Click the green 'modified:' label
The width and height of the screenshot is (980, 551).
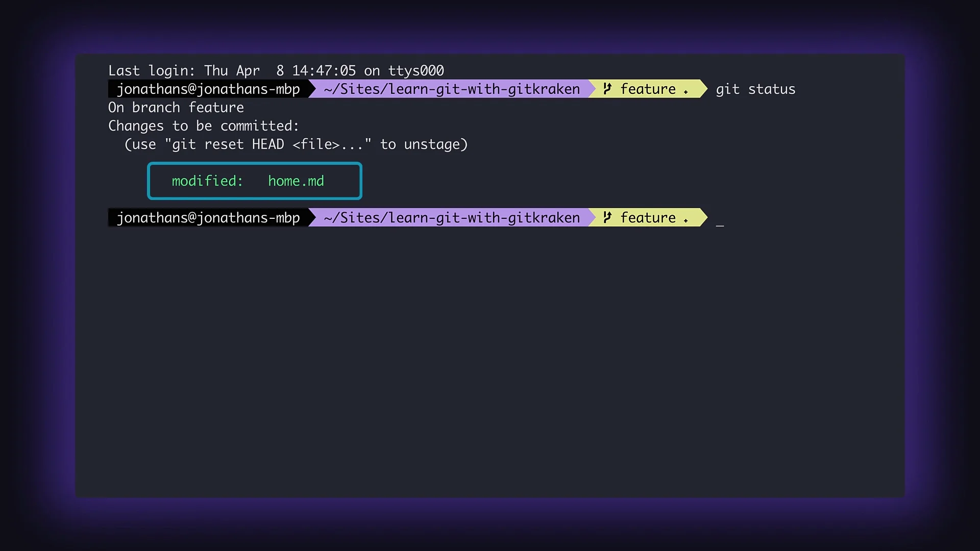[207, 181]
